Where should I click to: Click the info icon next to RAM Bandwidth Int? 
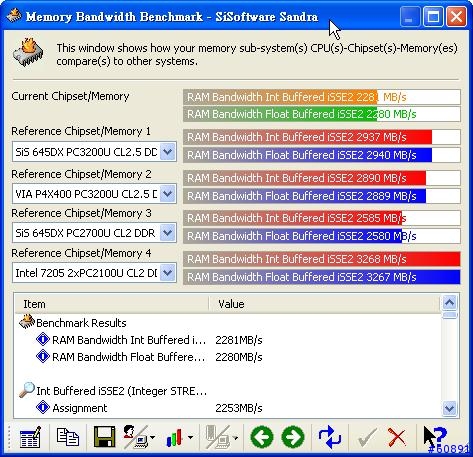coord(43,340)
